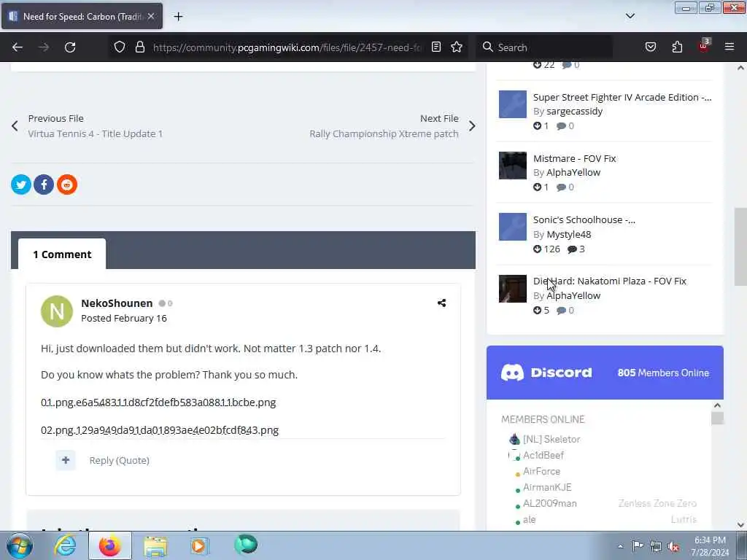
Task: Select the Need for Speed: Carbon tab
Action: (x=82, y=16)
